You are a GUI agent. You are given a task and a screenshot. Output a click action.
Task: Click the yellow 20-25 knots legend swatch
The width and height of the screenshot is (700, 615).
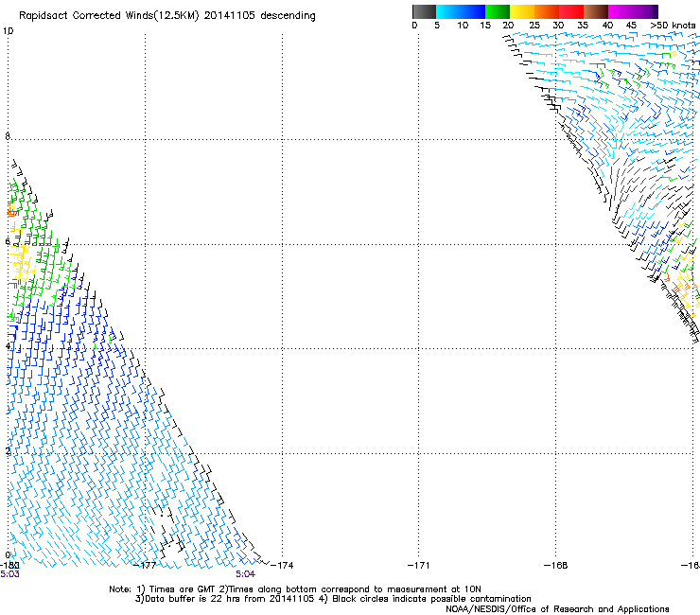pyautogui.click(x=522, y=11)
